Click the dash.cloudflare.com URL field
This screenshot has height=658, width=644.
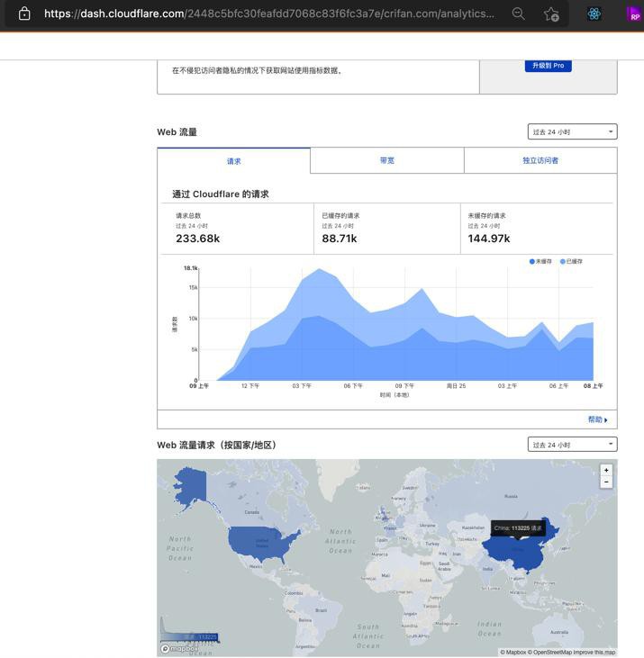(269, 14)
